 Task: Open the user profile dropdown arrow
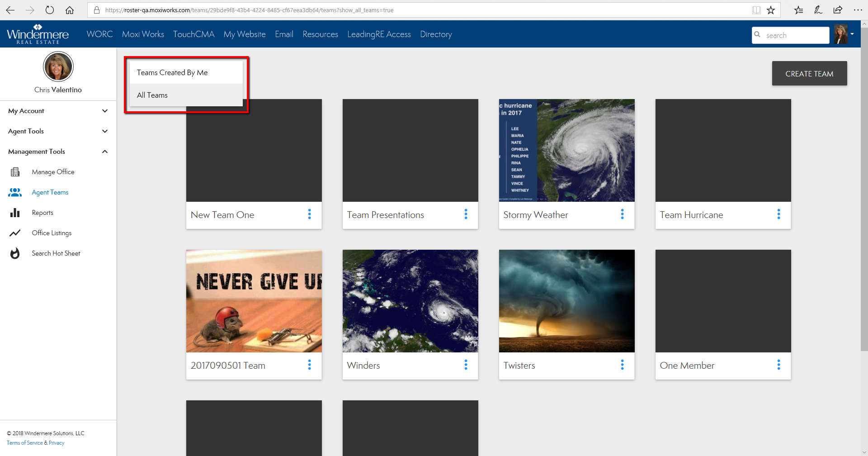click(852, 34)
